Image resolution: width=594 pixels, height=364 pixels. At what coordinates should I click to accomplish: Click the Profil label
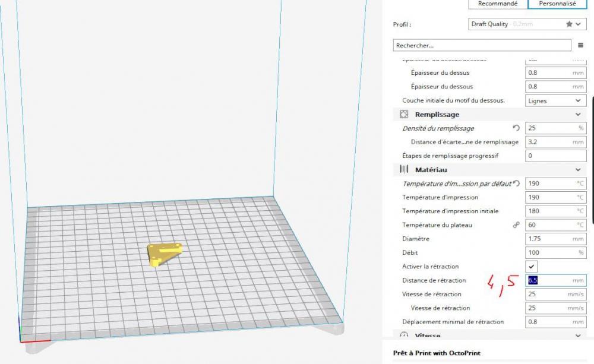402,24
